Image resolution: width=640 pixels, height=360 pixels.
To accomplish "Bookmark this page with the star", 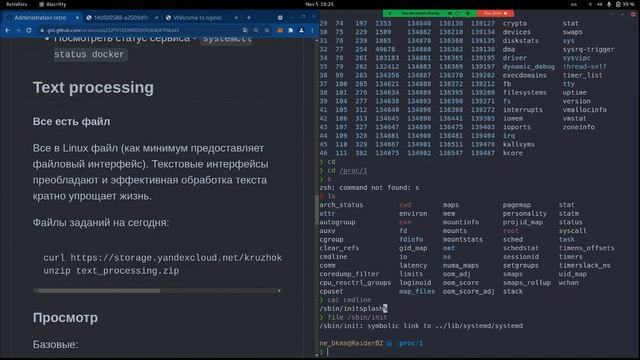I will [x=267, y=30].
